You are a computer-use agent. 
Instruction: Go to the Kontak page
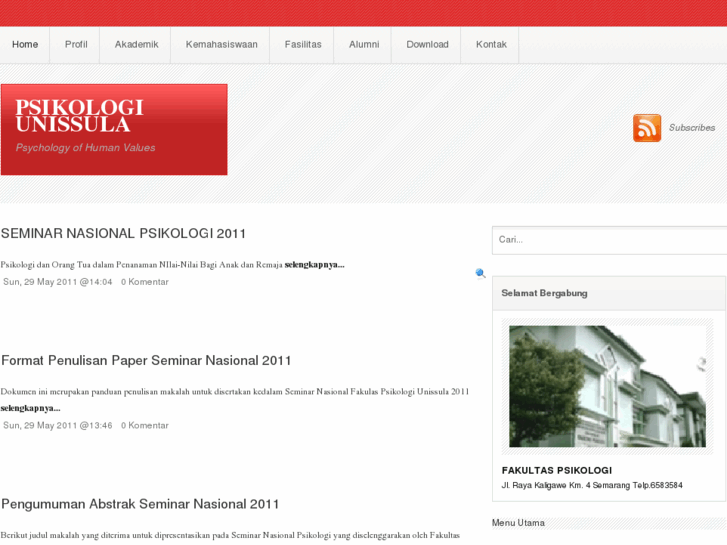tap(491, 45)
